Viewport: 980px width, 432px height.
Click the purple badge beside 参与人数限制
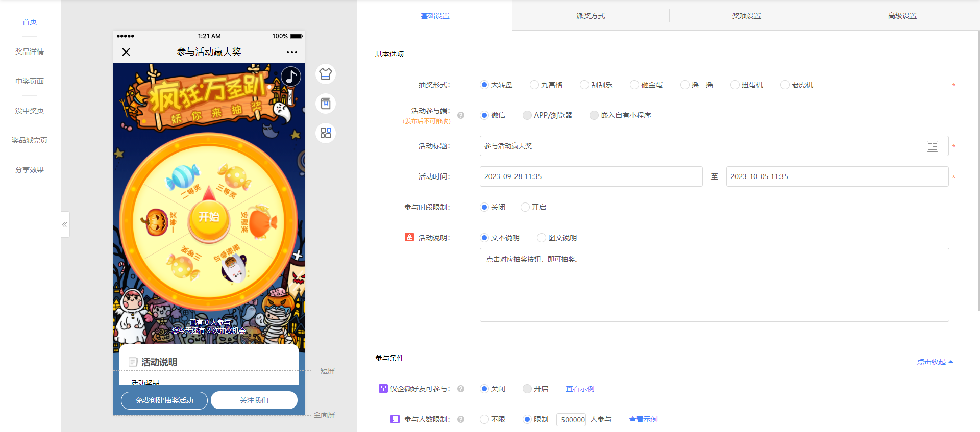pos(395,419)
